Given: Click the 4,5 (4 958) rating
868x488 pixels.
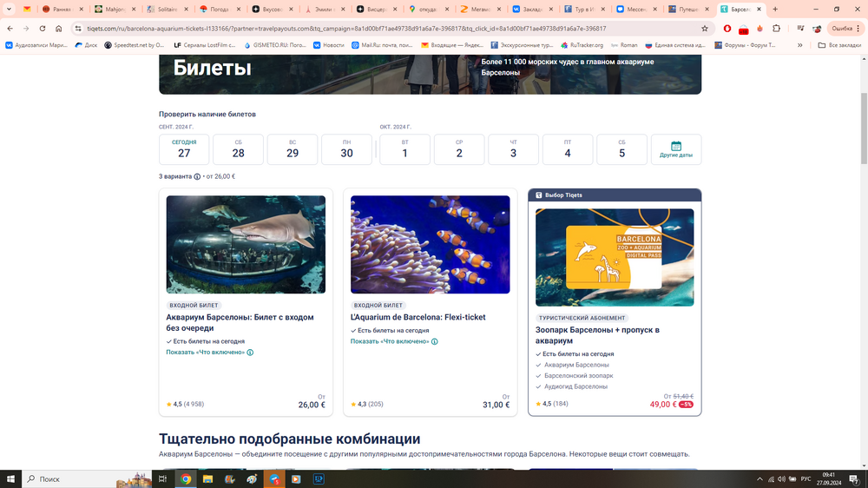Looking at the screenshot, I should click(185, 405).
